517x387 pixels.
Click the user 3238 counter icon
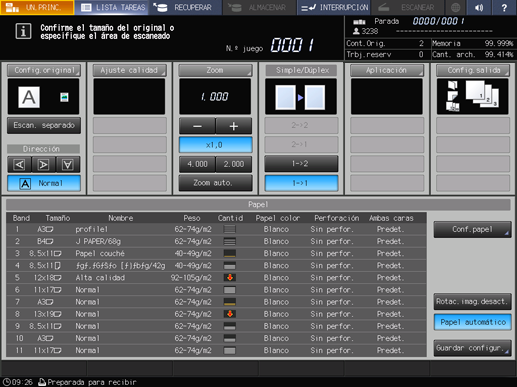tap(356, 31)
